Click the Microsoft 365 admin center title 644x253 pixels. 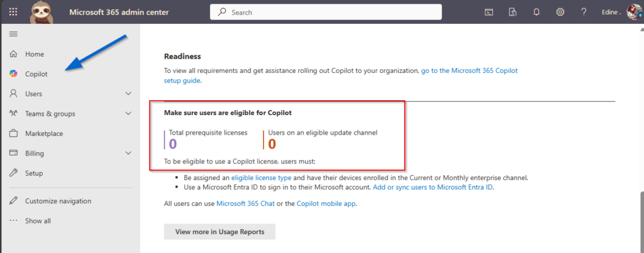tap(119, 13)
